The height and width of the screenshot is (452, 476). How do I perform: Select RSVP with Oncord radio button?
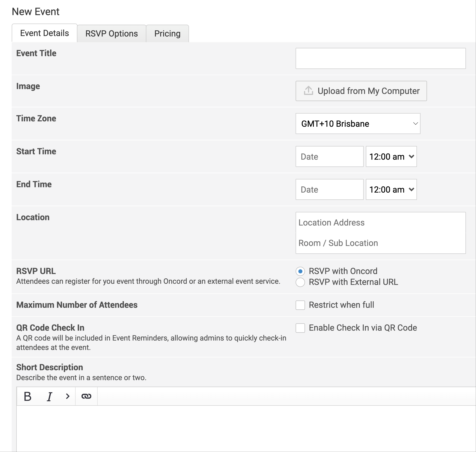[300, 271]
